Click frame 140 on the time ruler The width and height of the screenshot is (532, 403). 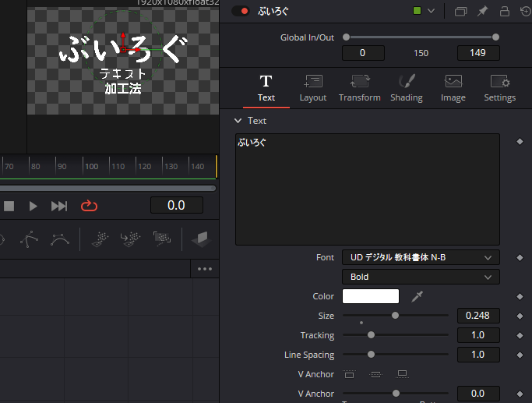coord(198,166)
